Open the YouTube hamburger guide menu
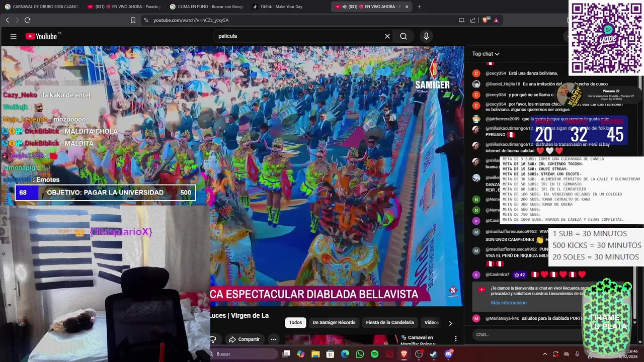Screen dimensions: 644x362 [x=14, y=36]
